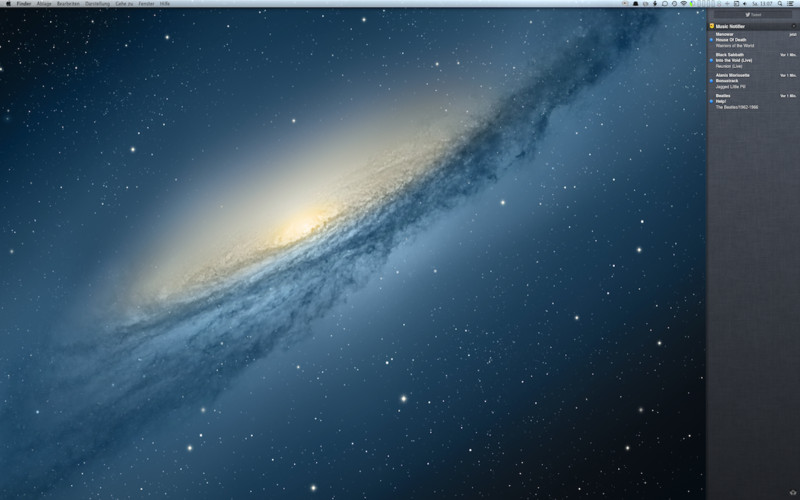
Task: Open the Wi-Fi status menu
Action: [x=684, y=4]
